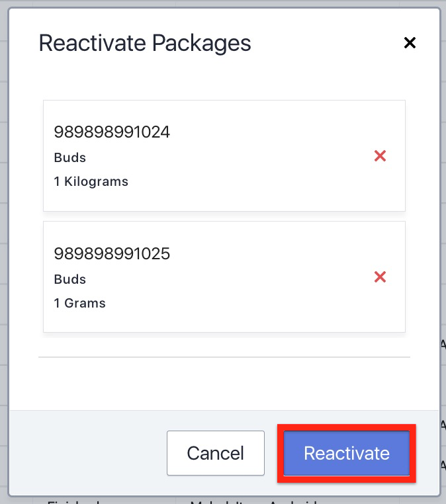Select the tag number 989898991024
This screenshot has width=446, height=504.
tap(112, 132)
